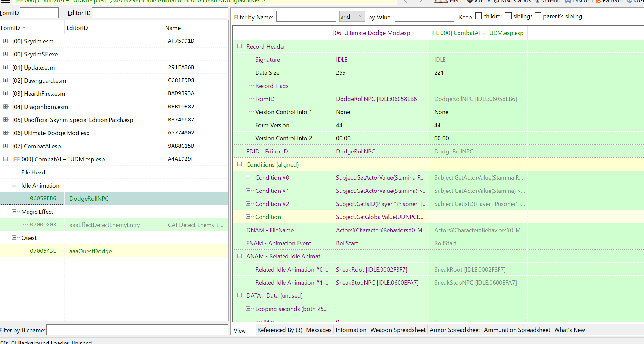Select the Data Size value 259
Screen dimensions: 644x344
(x=341, y=72)
